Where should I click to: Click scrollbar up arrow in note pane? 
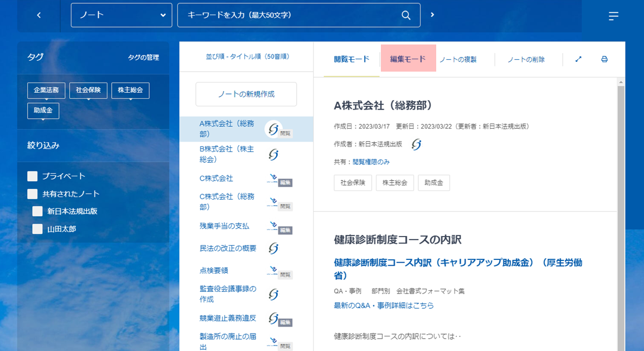[x=621, y=82]
